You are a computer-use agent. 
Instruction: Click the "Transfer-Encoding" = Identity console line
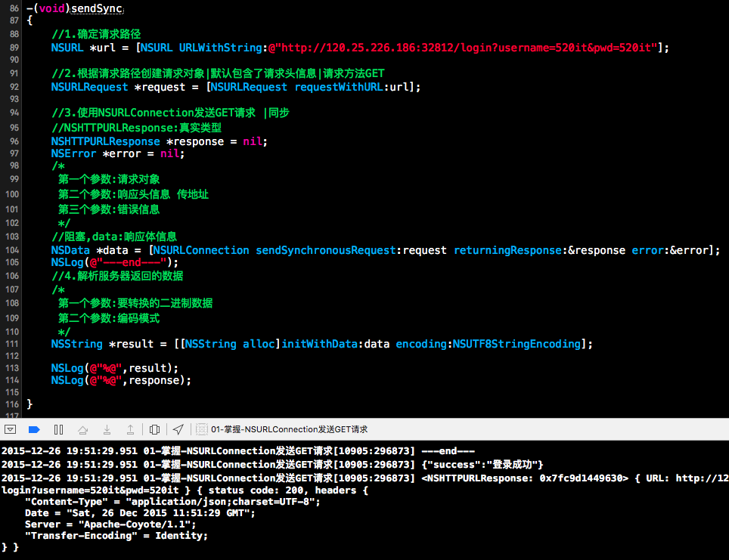[116, 536]
